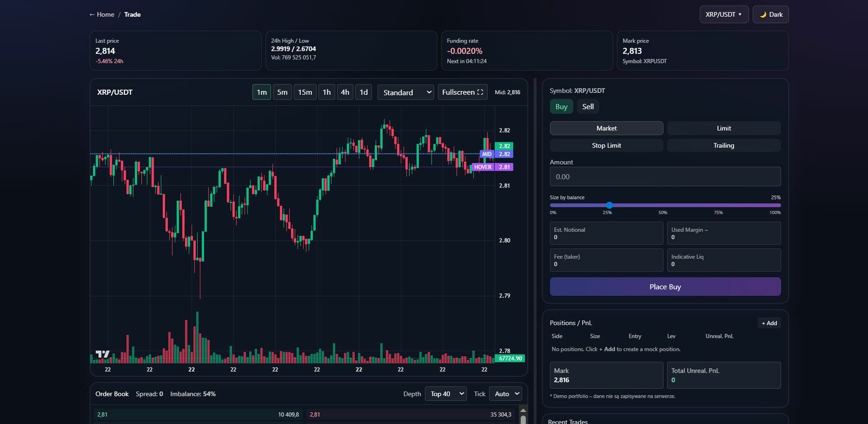868x424 pixels.
Task: Expand the Standard chart type dropdown
Action: pos(406,92)
